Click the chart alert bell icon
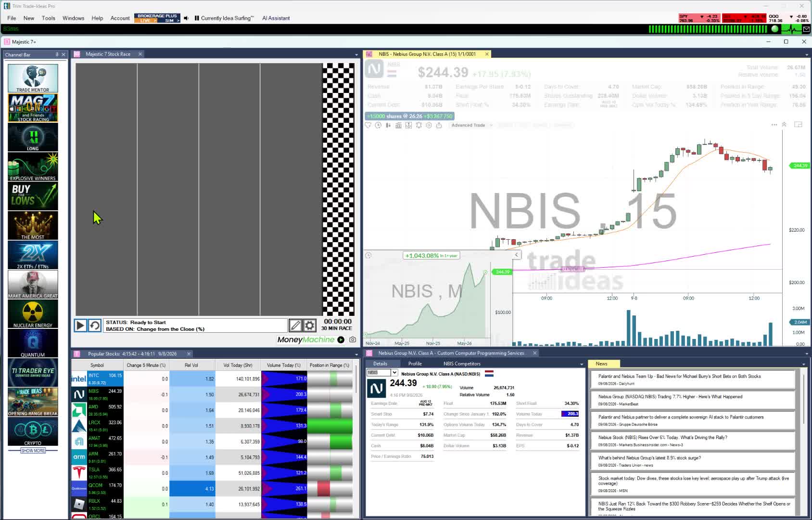This screenshot has height=520, width=812. [419, 125]
